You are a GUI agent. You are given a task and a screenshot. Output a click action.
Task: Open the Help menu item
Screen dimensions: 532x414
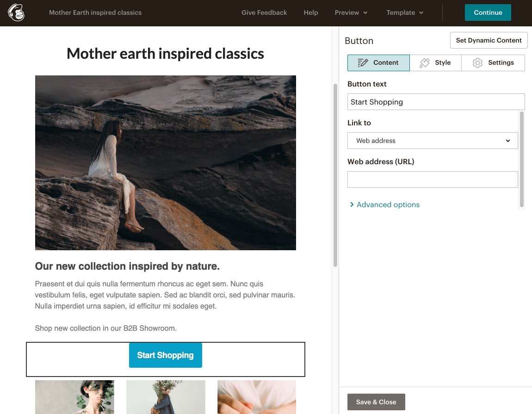(x=311, y=12)
